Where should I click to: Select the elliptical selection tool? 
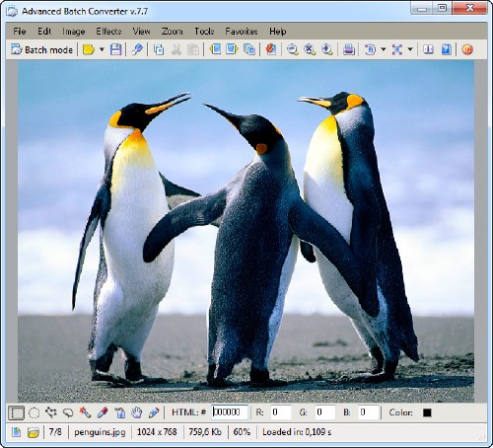point(35,412)
